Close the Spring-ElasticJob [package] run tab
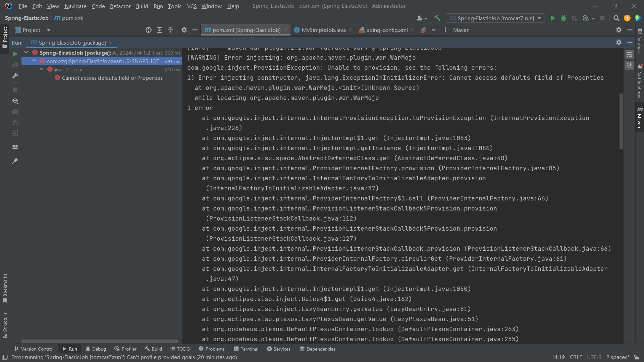 (x=111, y=43)
